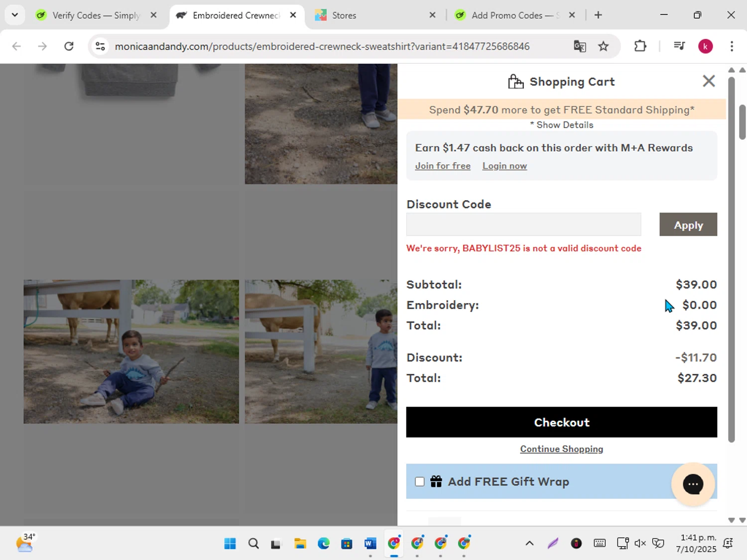Close the Shopping Cart panel
The height and width of the screenshot is (560, 747).
(x=709, y=81)
